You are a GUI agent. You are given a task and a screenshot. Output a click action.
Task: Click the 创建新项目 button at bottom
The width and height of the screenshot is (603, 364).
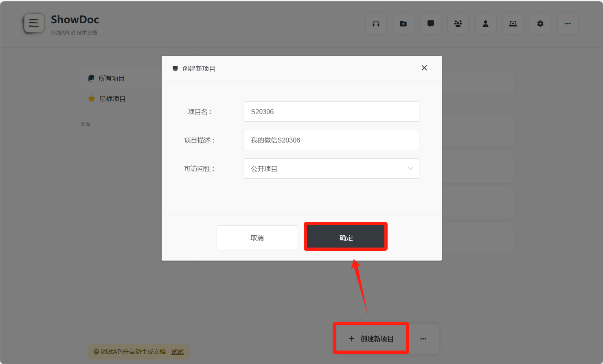click(371, 339)
